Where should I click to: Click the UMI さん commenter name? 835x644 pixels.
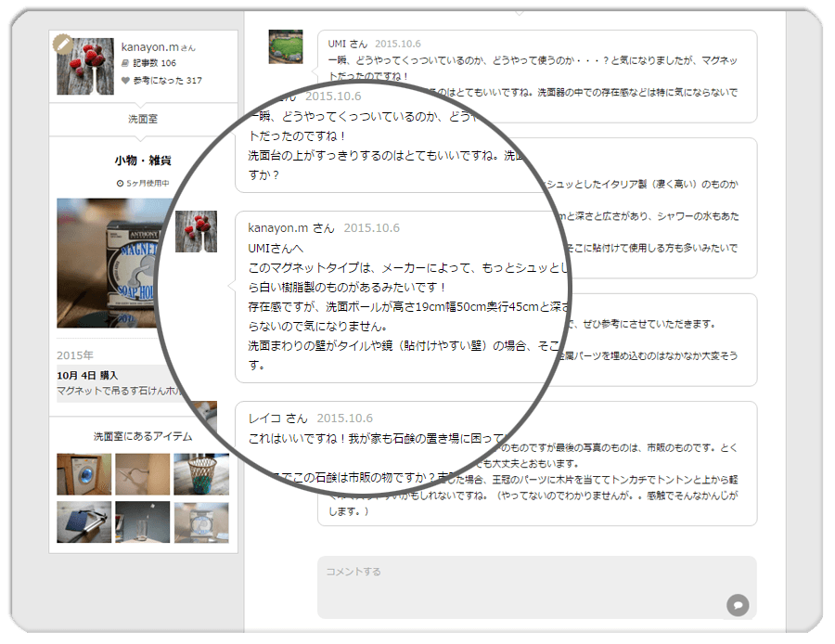348,44
